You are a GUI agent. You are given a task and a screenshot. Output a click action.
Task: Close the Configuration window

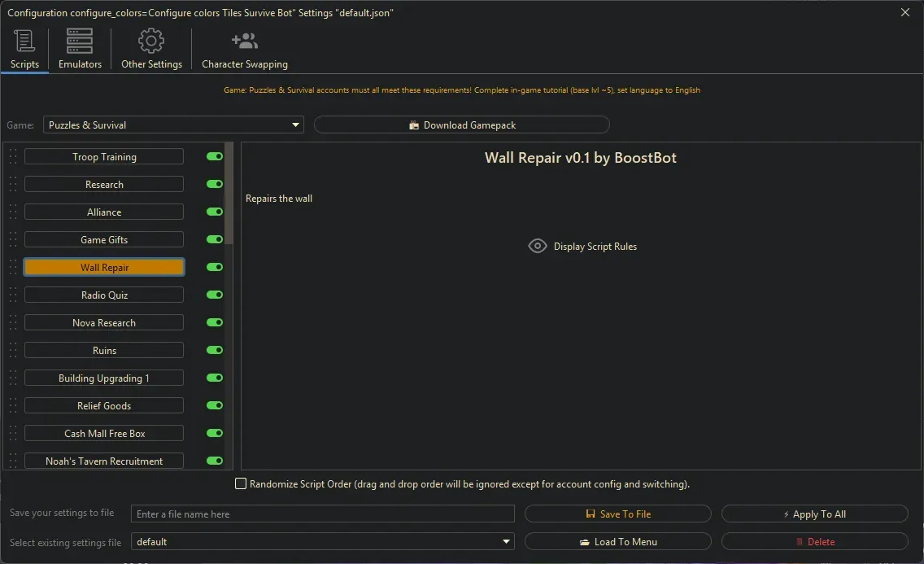[905, 12]
